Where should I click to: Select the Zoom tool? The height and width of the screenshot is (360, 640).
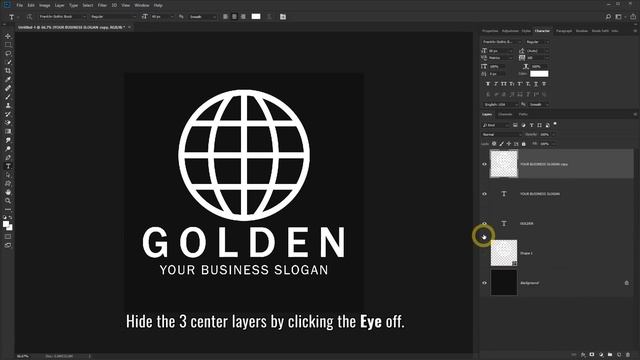8,201
